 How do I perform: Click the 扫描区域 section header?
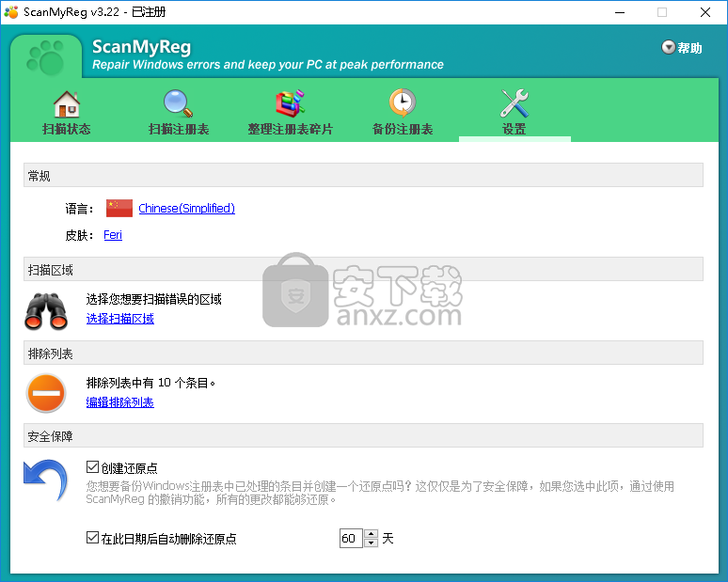364,269
